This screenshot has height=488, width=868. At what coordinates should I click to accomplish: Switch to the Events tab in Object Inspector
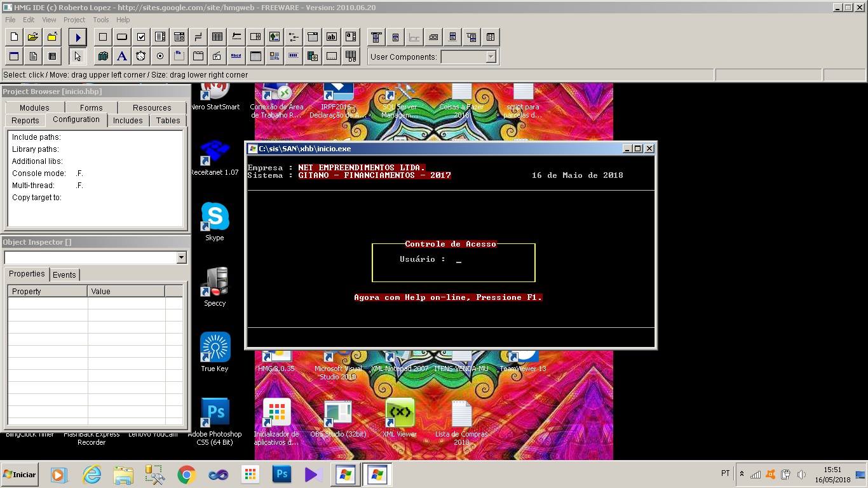click(x=64, y=274)
